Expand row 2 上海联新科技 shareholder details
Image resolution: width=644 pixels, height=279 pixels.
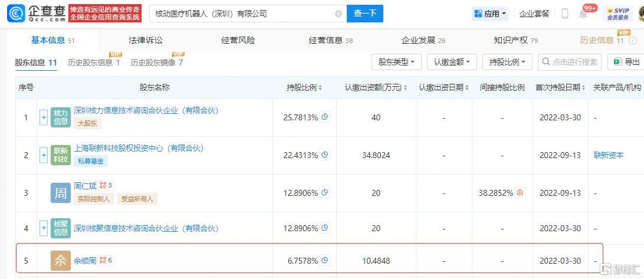point(44,155)
